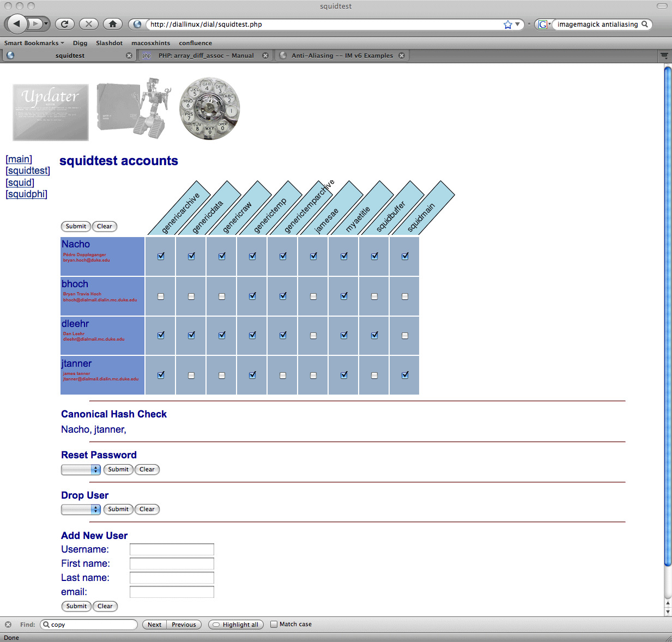Open the Drop User dropdown
The height and width of the screenshot is (642, 672).
coord(81,510)
